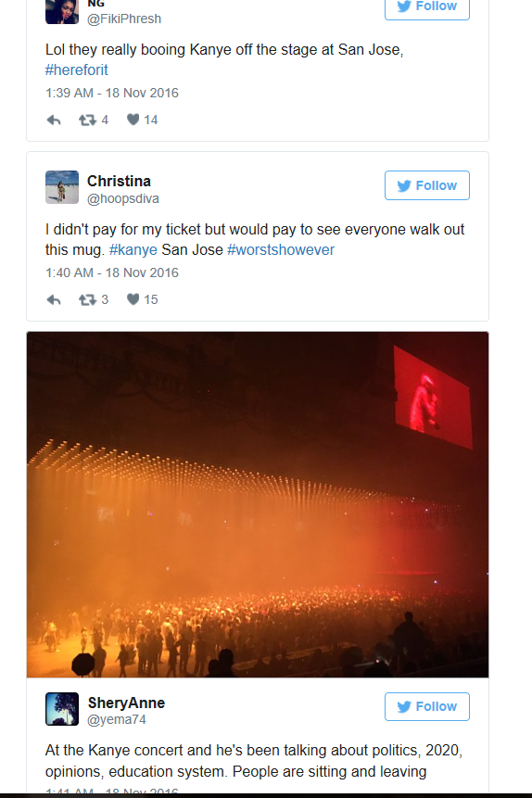Open the #kanye hashtag link

(133, 250)
